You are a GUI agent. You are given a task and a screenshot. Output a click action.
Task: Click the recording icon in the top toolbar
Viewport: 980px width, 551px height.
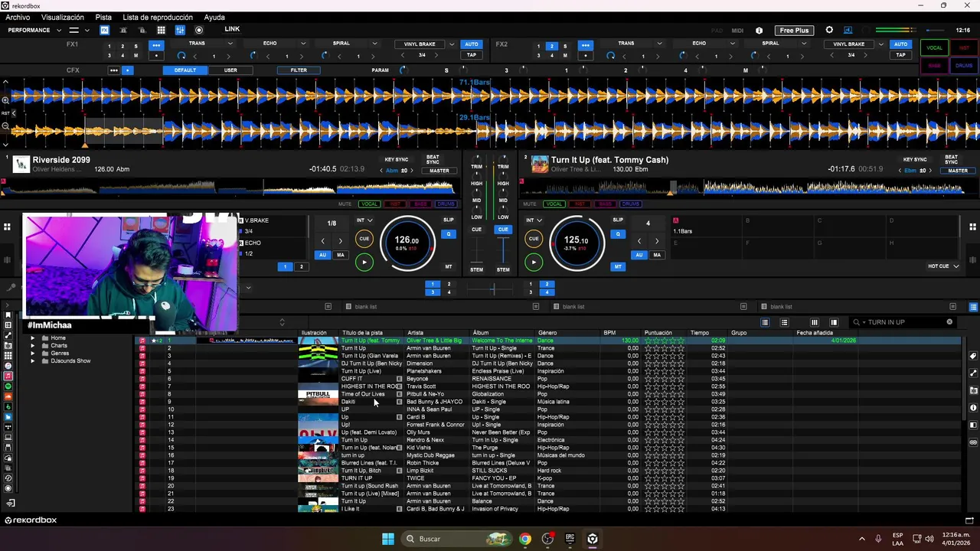tap(199, 30)
